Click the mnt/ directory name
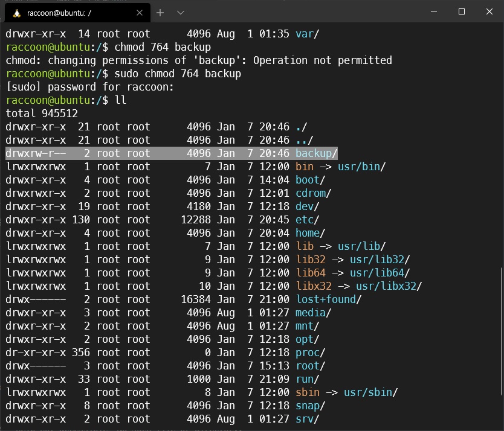 tap(307, 326)
